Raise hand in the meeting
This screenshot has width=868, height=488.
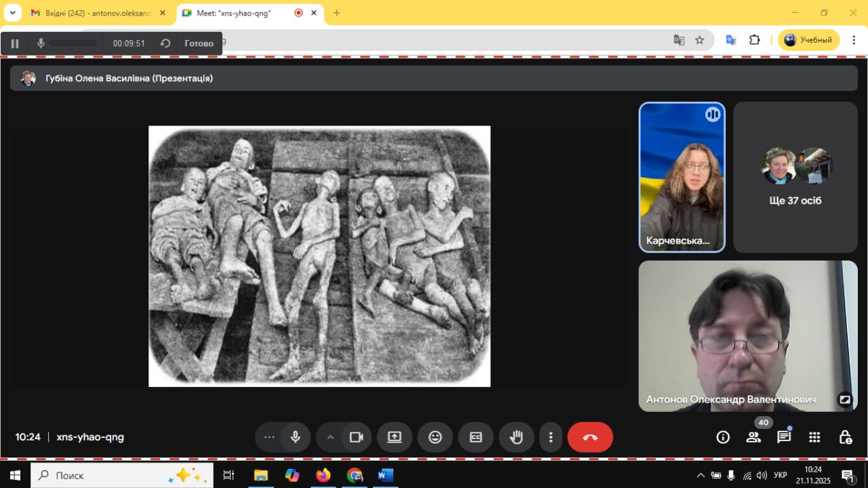click(x=517, y=437)
